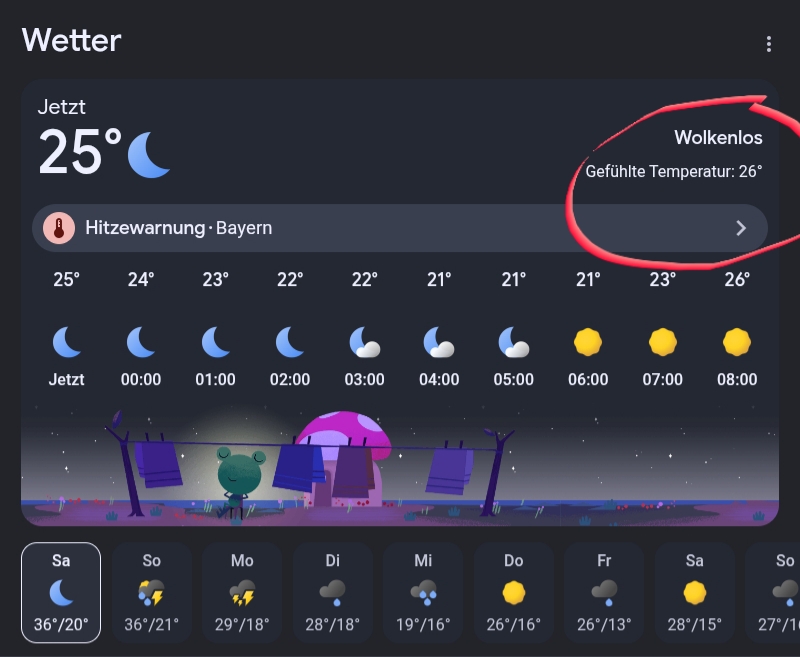Select the second Sa day card 28°/15°
This screenshot has width=800, height=657.
[694, 592]
